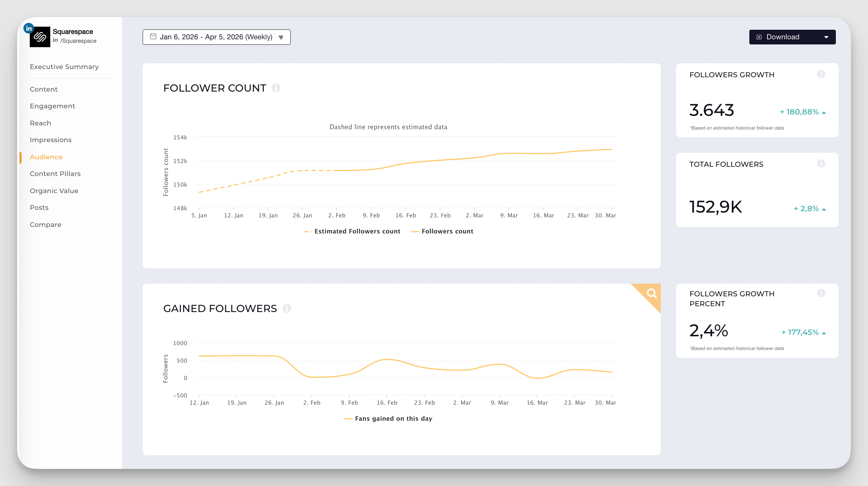Image resolution: width=868 pixels, height=486 pixels.
Task: Click the Squarespace profile logo
Action: point(40,38)
